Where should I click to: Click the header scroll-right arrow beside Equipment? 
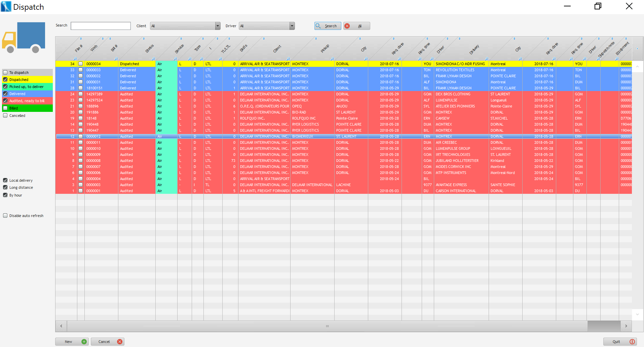637,49
